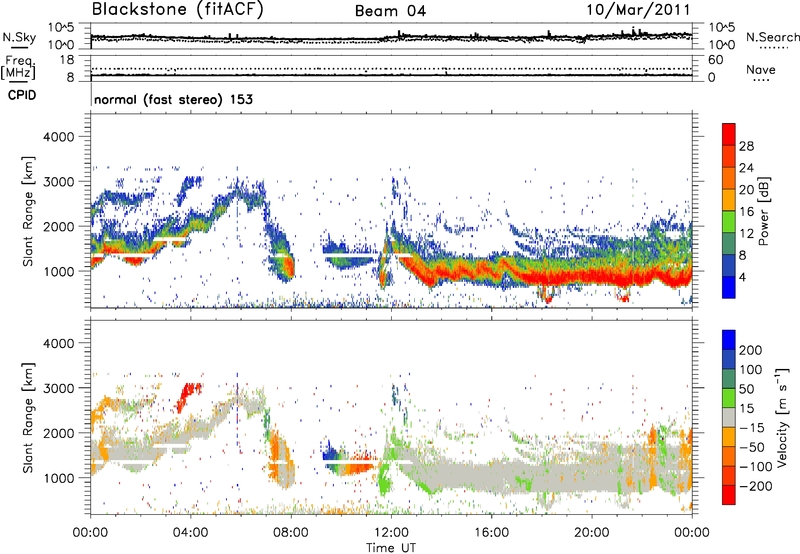Click '3000' on the velocity panel range axis
This screenshot has width=800, height=554.
[x=58, y=388]
